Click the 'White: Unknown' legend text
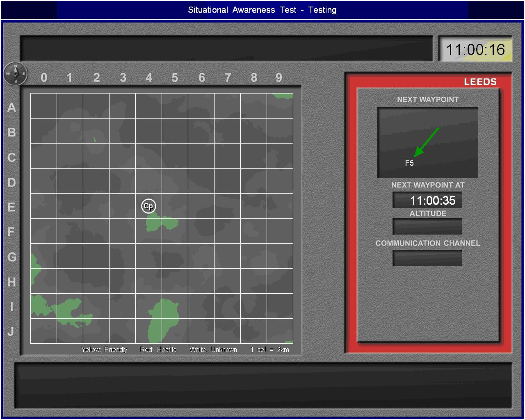Image resolution: width=525 pixels, height=420 pixels. coord(213,349)
